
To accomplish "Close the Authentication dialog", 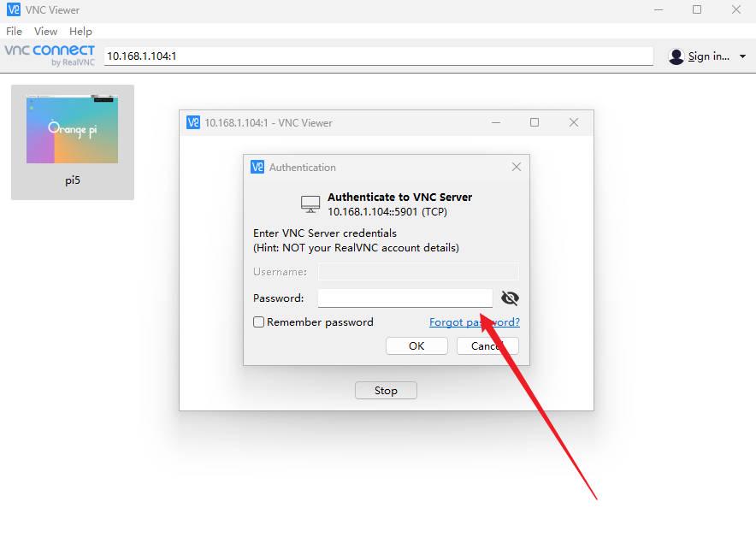I will pyautogui.click(x=517, y=167).
